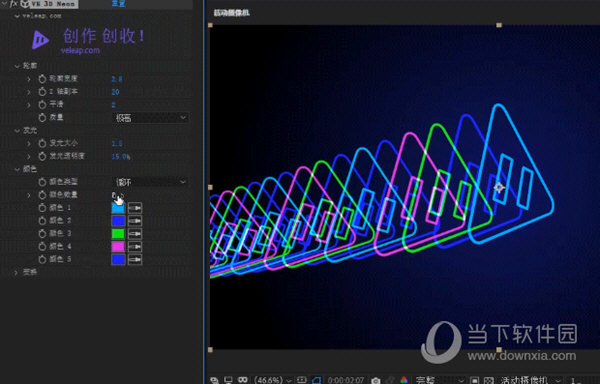
Task: Expand the 平滑 property arrow
Action: 29,104
